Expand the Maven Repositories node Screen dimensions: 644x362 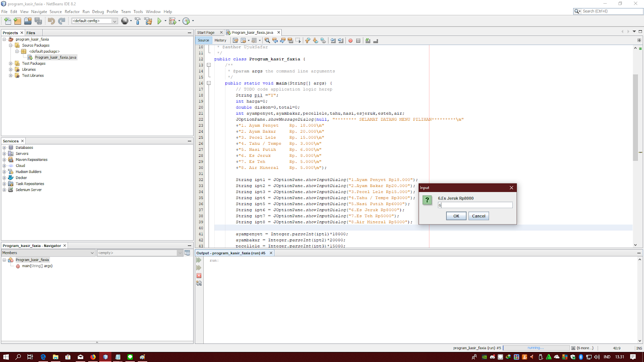(4, 160)
